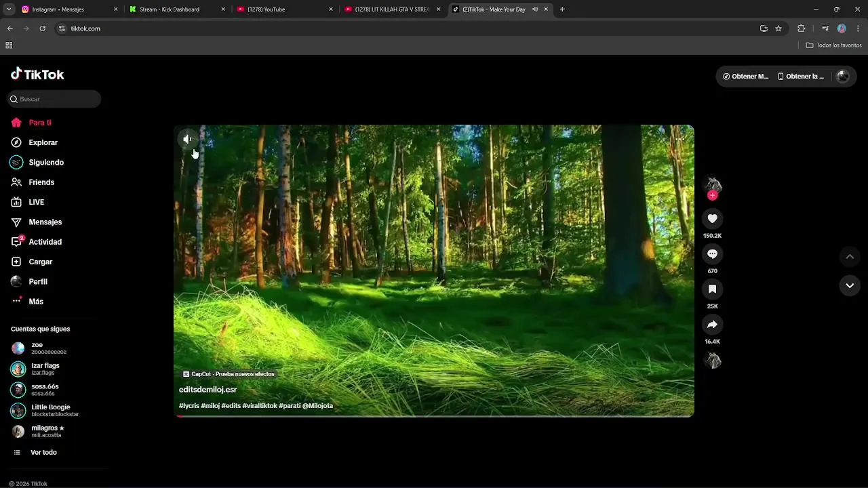Focus the Buscar search field
868x488 pixels.
pyautogui.click(x=54, y=99)
